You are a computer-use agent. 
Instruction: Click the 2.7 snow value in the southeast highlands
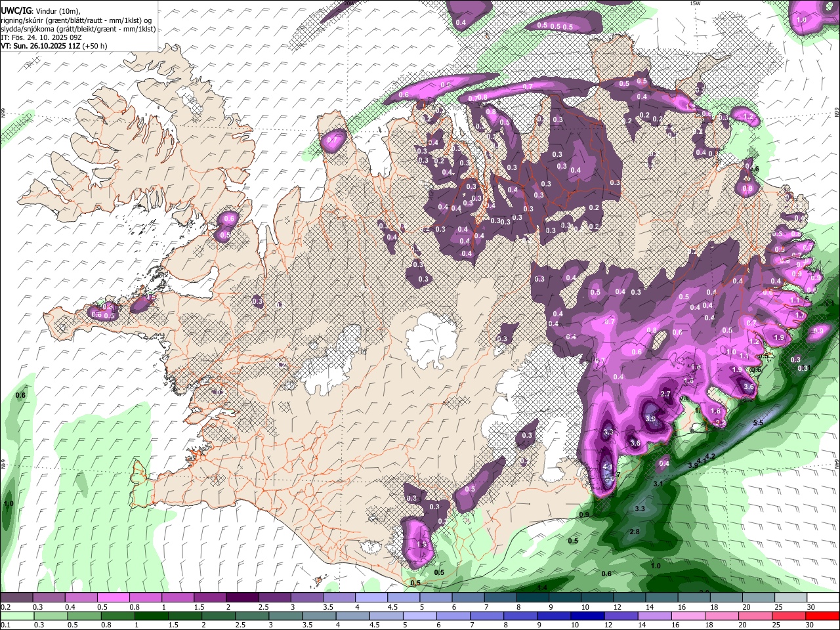665,394
